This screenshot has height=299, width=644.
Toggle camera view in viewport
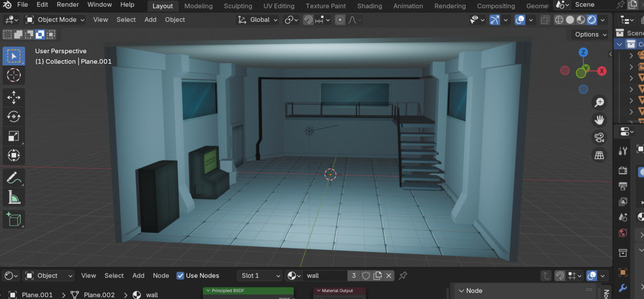599,137
